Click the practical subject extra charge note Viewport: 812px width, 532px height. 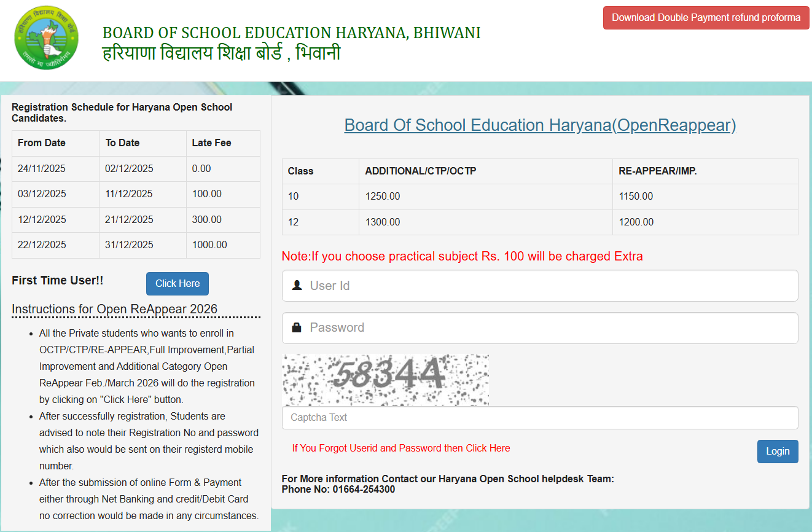click(x=461, y=256)
